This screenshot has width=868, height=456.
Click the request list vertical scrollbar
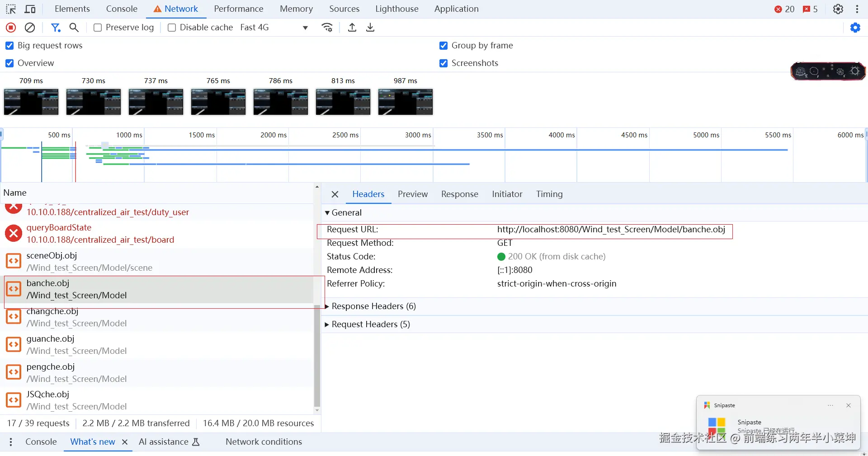click(317, 356)
